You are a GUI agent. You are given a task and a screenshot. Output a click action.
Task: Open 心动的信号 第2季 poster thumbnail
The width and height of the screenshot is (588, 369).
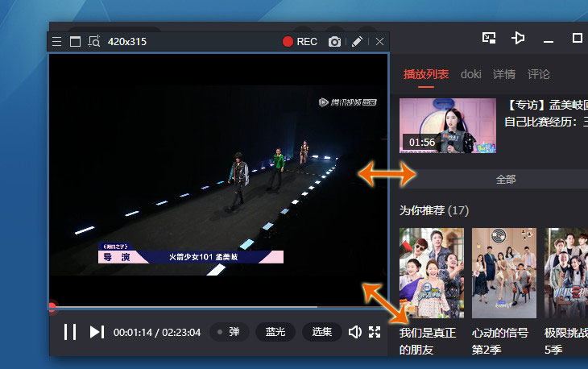coord(504,273)
